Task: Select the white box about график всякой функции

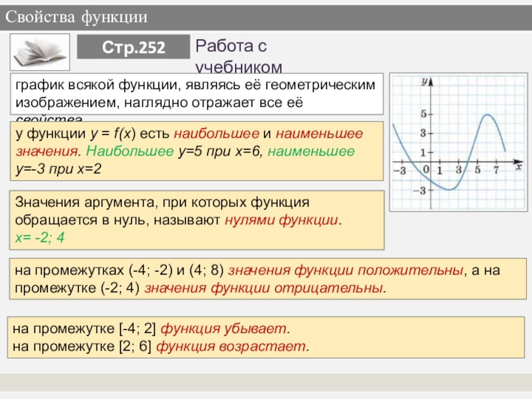Action: pos(198,94)
